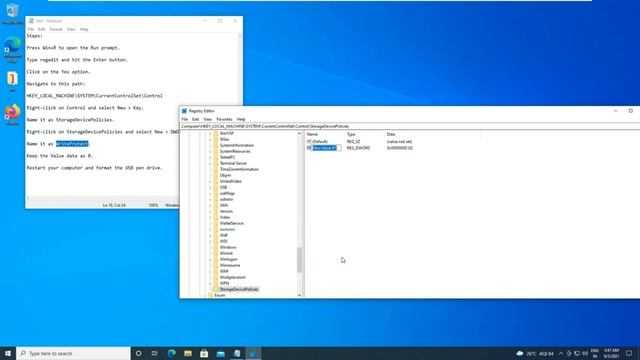Launch Edge from the taskbar
This screenshot has height=360, width=640.
[x=171, y=353]
